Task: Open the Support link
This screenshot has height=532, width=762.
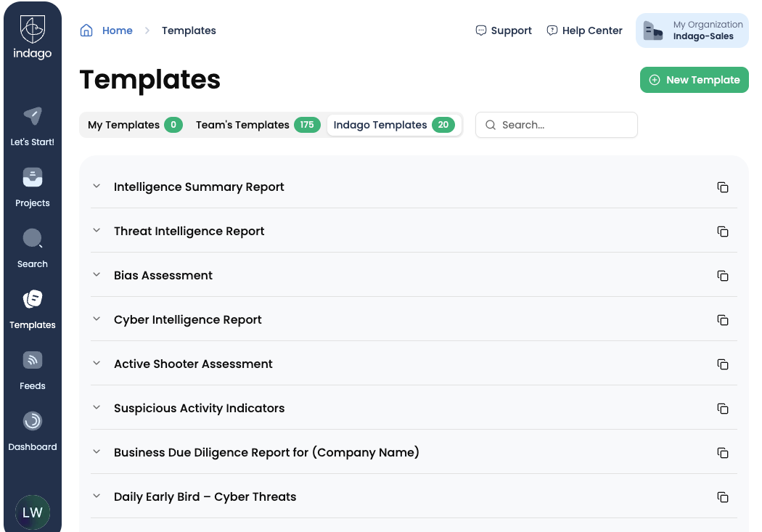Action: (504, 30)
